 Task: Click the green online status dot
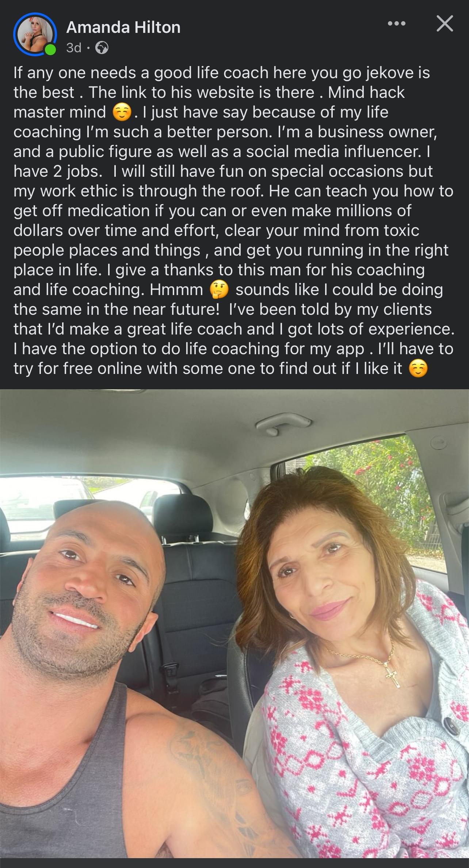[x=50, y=50]
